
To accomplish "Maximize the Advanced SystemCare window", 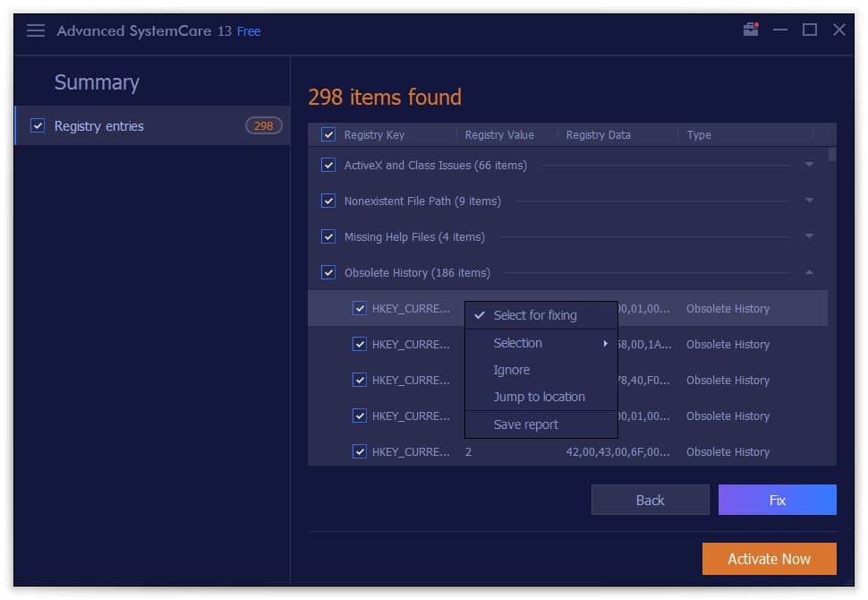I will (809, 30).
